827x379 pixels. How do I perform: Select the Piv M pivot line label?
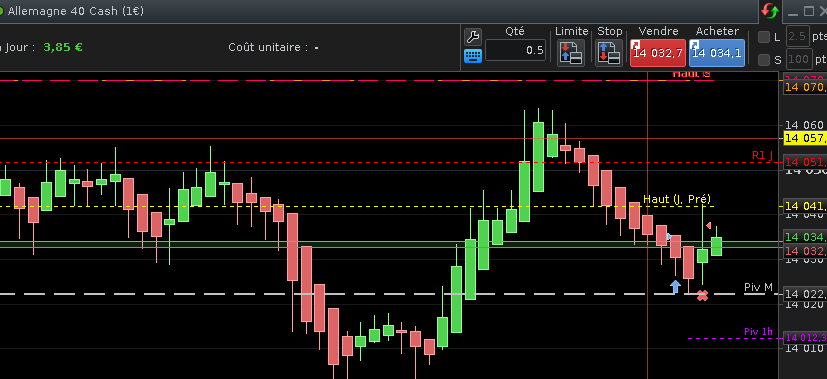tap(758, 287)
